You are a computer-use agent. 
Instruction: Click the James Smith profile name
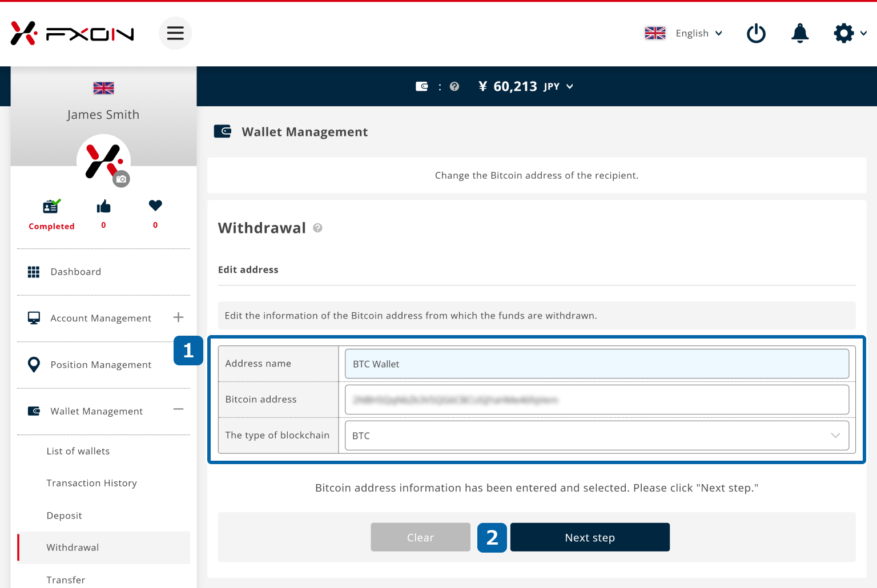pyautogui.click(x=103, y=115)
